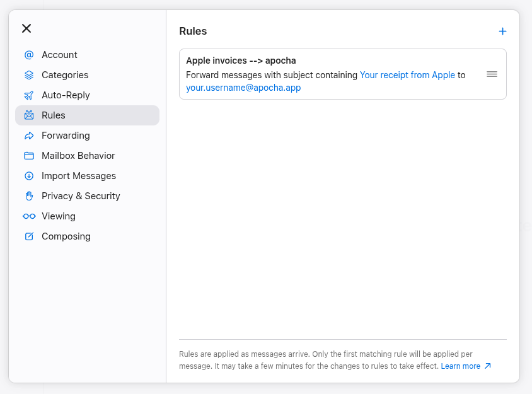The image size is (532, 394).
Task: Open the Auto-Reply settings section
Action: [x=87, y=95]
